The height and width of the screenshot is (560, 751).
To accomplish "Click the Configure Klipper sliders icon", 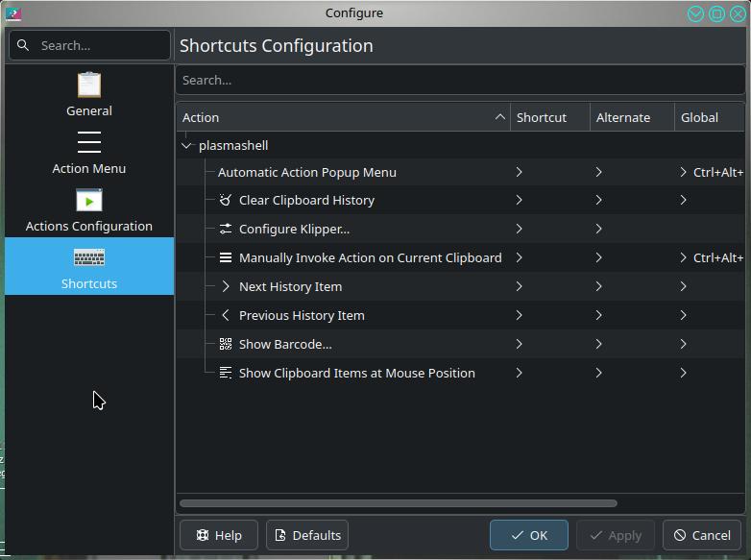I will pos(225,229).
